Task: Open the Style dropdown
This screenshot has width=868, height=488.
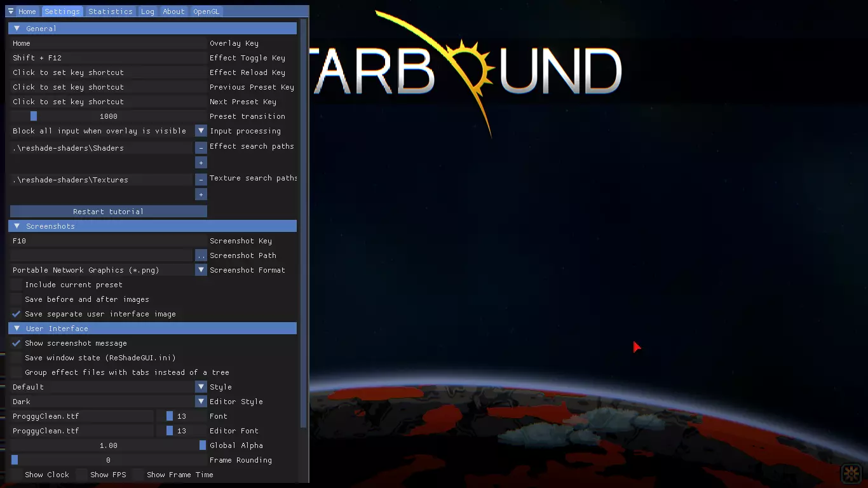Action: pos(201,387)
